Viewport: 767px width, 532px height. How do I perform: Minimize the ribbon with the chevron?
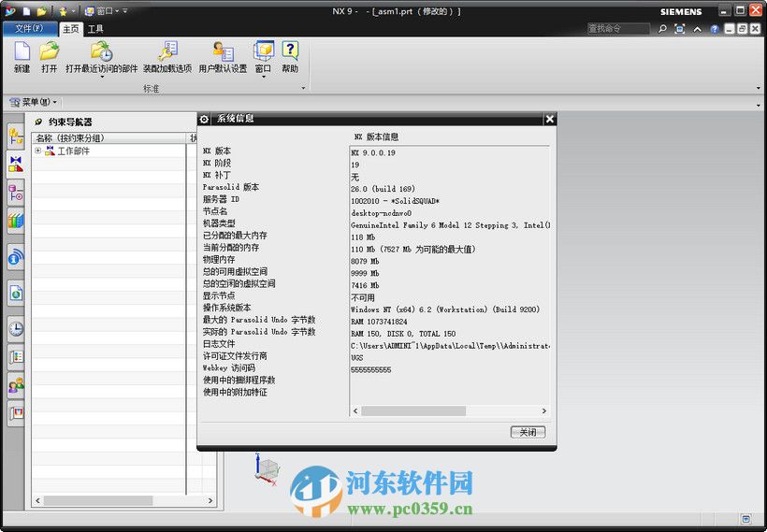(x=697, y=29)
